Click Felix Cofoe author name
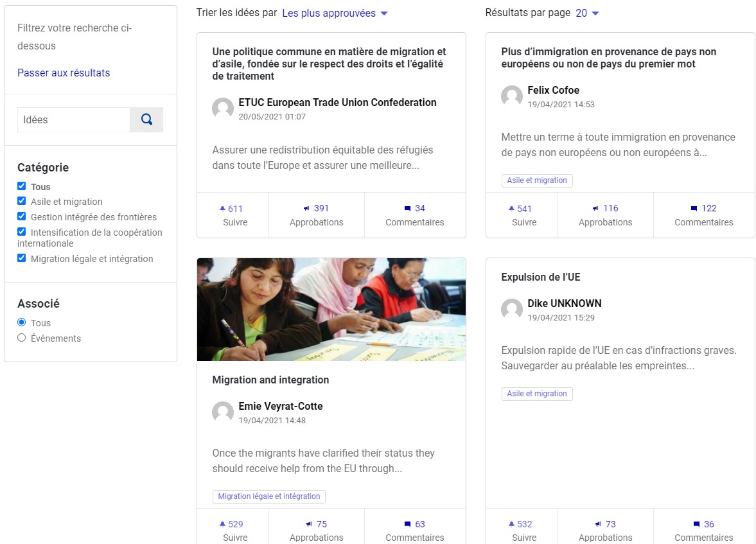The image size is (756, 544). tap(554, 90)
